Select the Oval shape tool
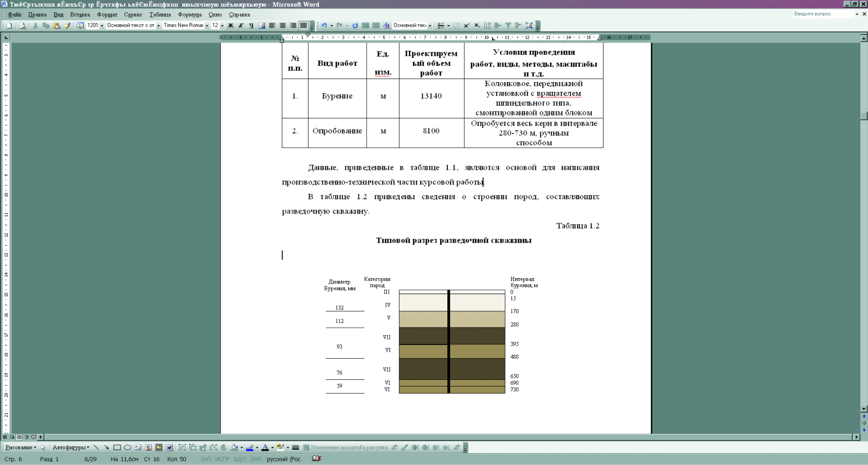Viewport: 868px width, 465px height. (127, 448)
